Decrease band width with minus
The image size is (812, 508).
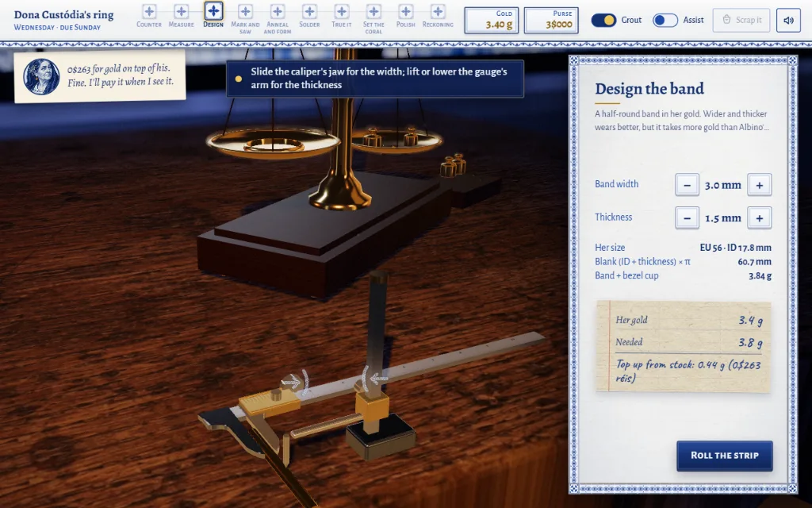(688, 185)
